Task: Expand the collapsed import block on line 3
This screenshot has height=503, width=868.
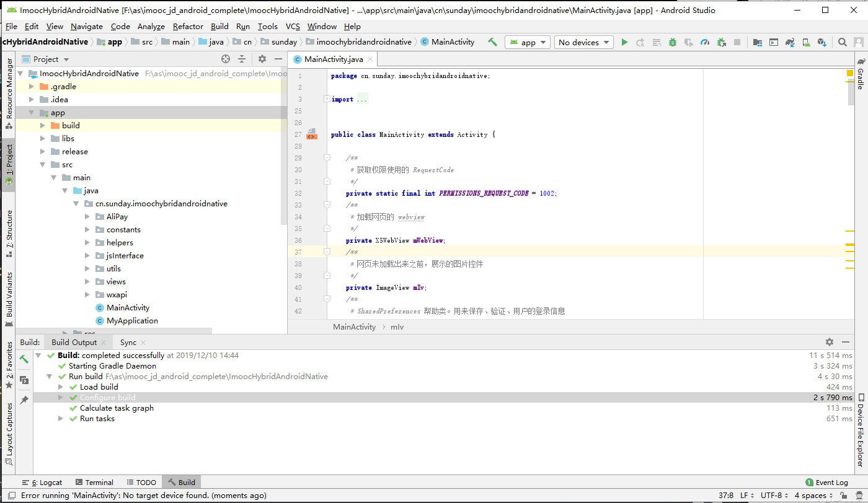Action: (x=327, y=99)
